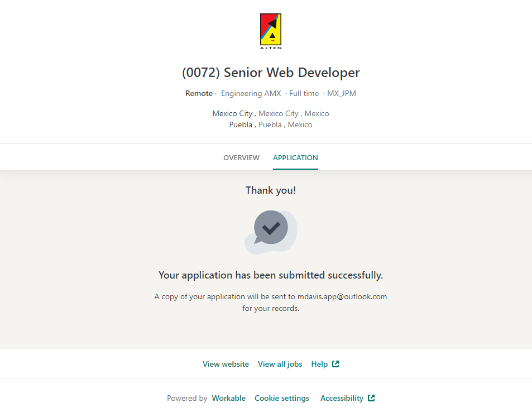Open the Accessibility link

[x=342, y=398]
